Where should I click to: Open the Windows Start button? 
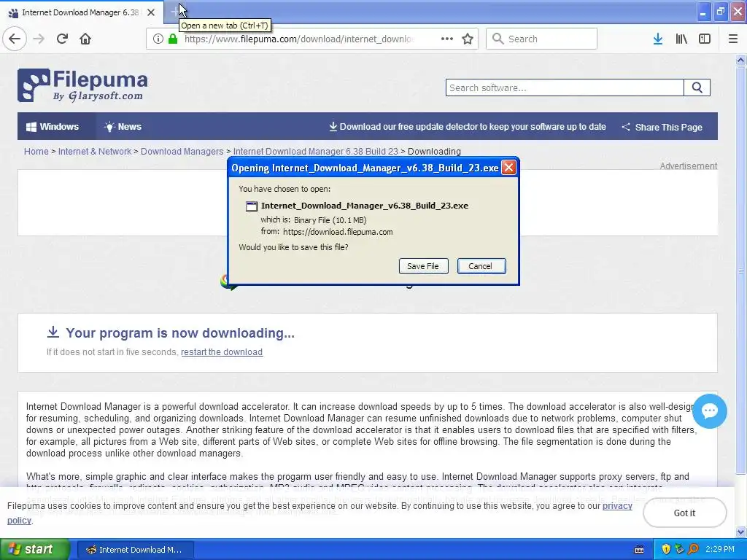[x=35, y=550]
